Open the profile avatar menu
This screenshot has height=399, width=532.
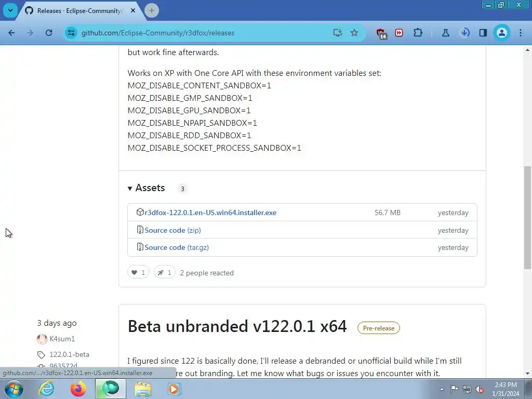click(x=501, y=33)
